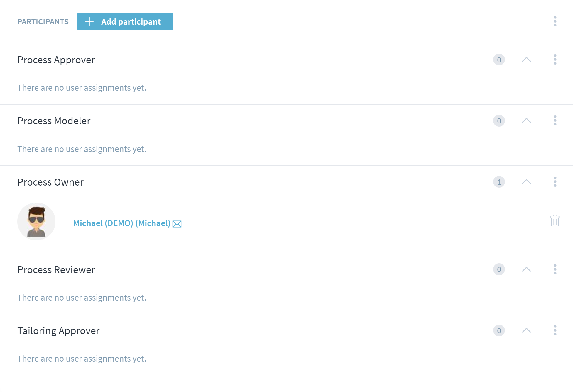Open Process Owner options menu
Image resolution: width=573 pixels, height=392 pixels.
click(x=555, y=182)
